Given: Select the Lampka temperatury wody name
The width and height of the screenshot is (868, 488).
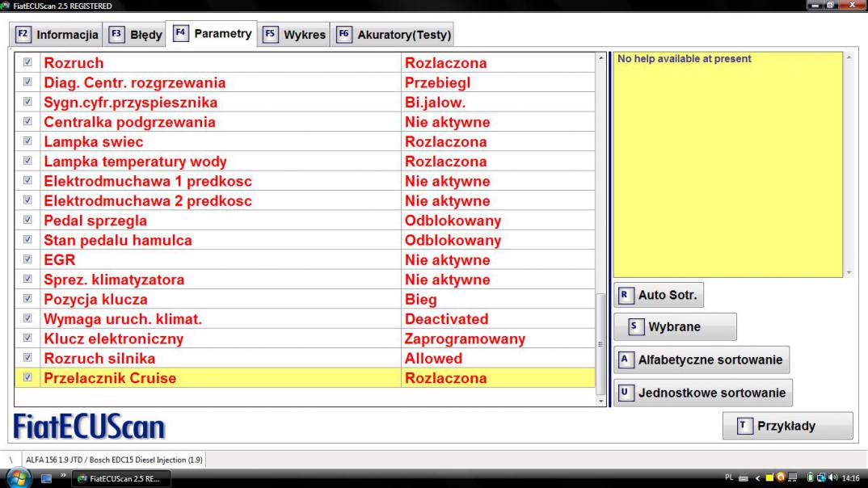Looking at the screenshot, I should 135,162.
